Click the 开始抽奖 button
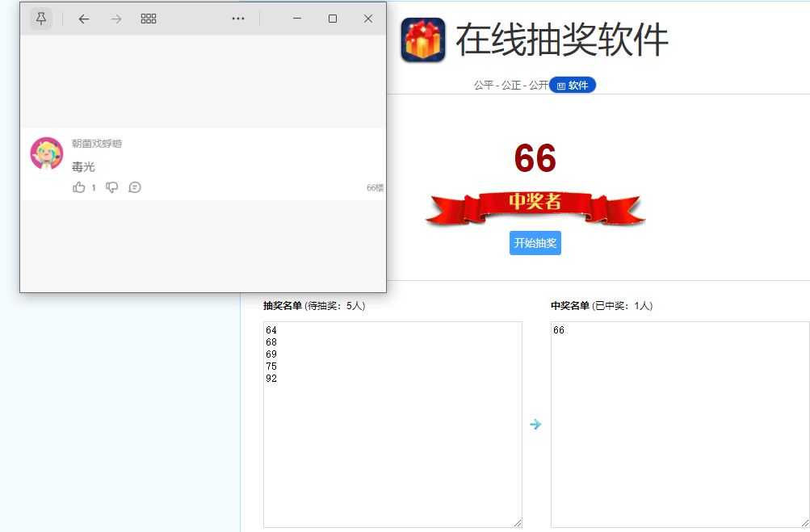Viewport: 810px width, 532px height. coord(535,243)
